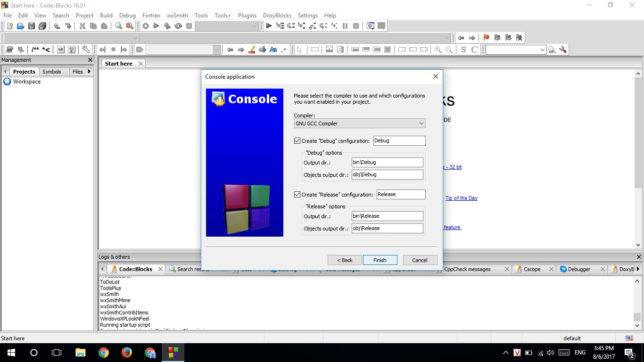Click the Debug/Continue play icon
644x362 pixels.
[x=269, y=26]
